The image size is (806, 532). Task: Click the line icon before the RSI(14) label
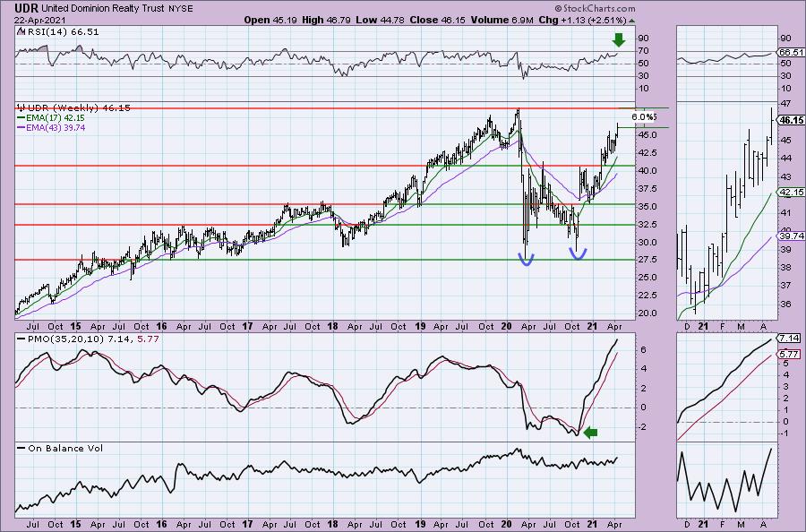pos(21,31)
